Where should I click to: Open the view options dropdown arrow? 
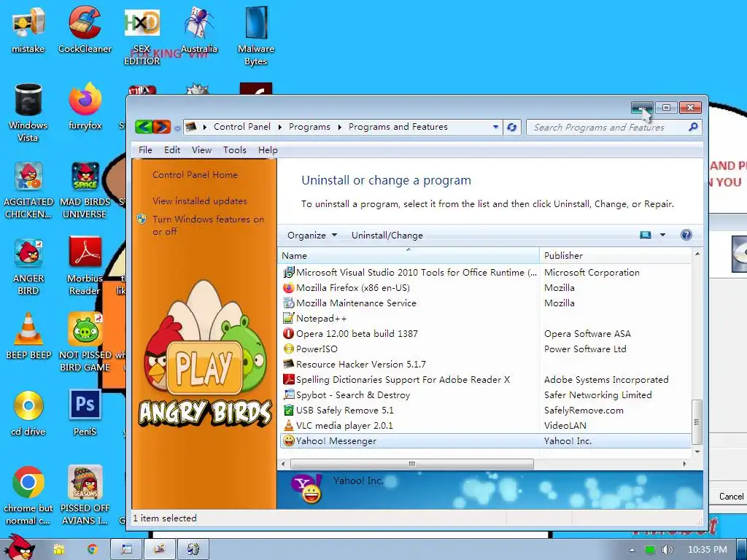pyautogui.click(x=662, y=235)
